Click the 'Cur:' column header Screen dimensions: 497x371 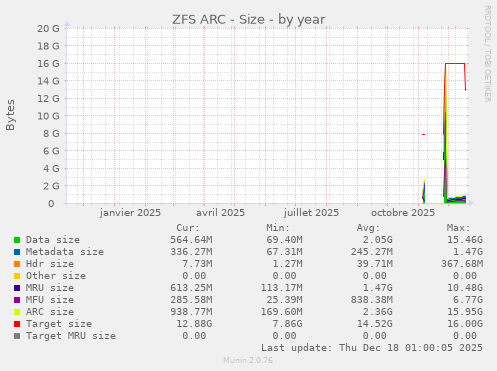coord(188,228)
